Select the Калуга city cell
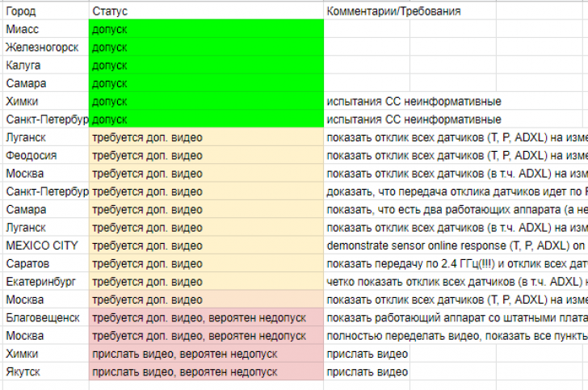The image size is (588, 390). coord(46,65)
